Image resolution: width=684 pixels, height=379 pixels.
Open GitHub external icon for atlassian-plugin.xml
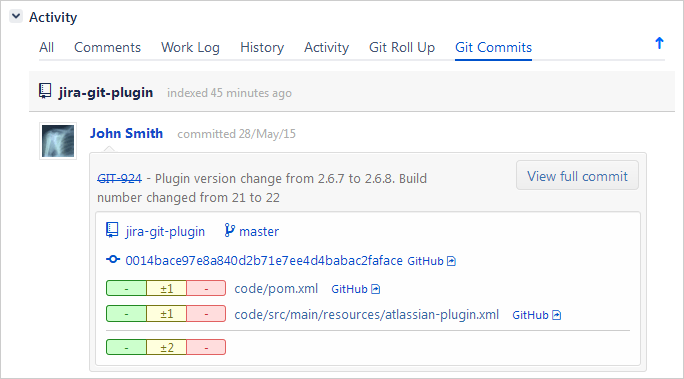tap(557, 315)
